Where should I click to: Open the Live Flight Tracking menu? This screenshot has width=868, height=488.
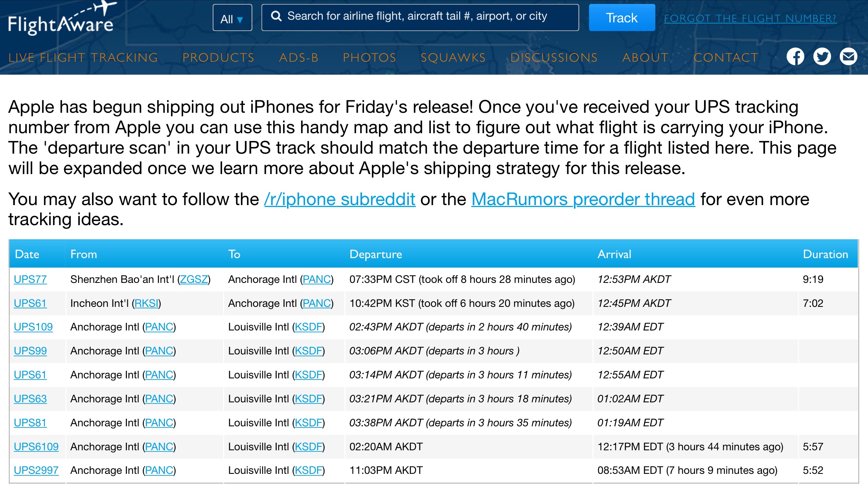tap(83, 58)
